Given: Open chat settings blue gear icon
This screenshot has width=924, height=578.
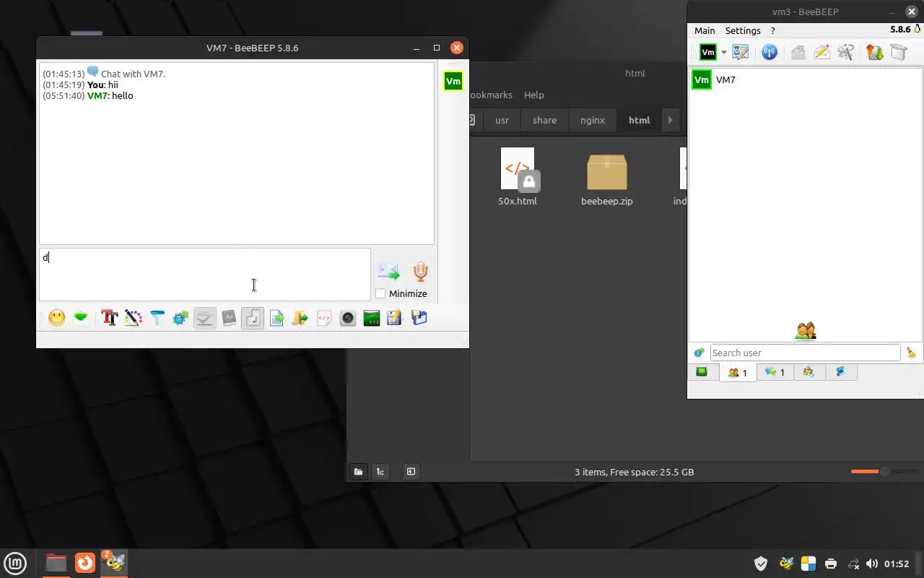Looking at the screenshot, I should click(181, 317).
